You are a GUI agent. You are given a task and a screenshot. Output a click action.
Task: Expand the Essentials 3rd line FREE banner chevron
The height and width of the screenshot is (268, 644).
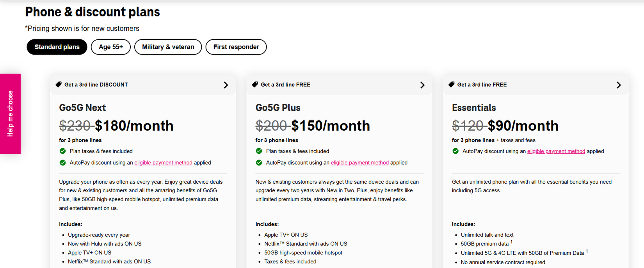[619, 85]
